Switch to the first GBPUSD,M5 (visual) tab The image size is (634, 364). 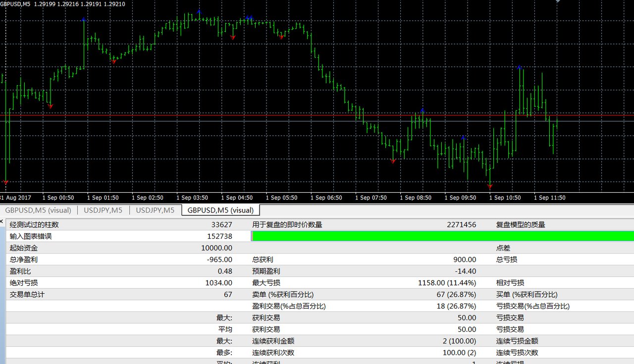click(38, 210)
